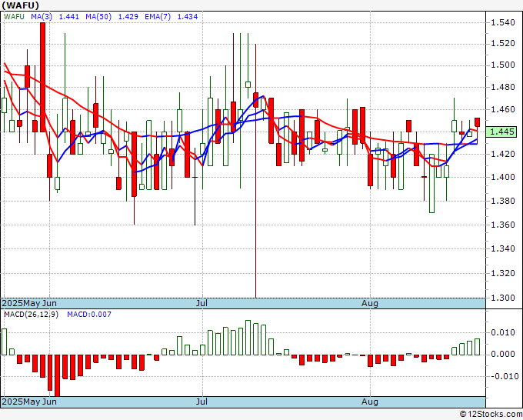Click the deepest red MACD histogram bar

click(58, 375)
